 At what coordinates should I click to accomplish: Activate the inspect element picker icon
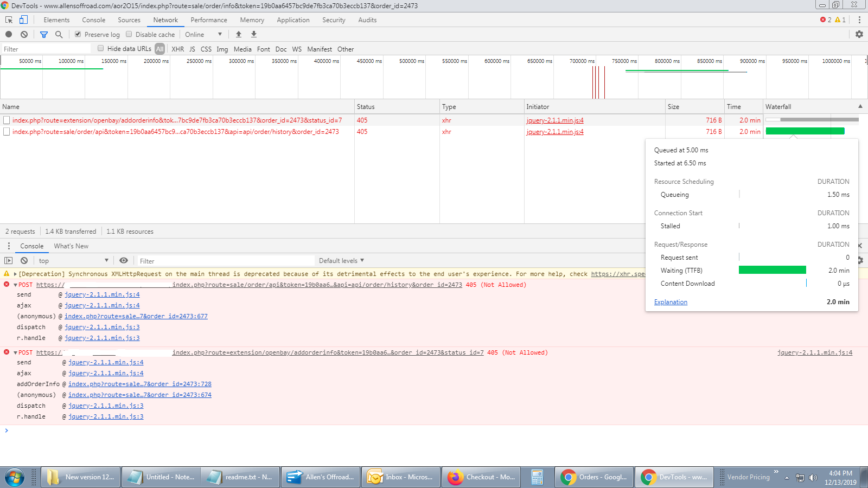click(x=9, y=20)
